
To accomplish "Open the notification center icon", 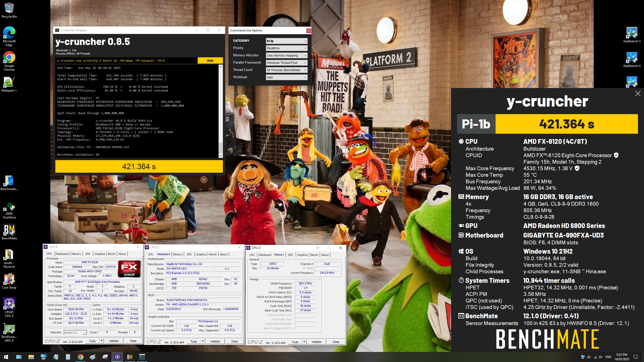I will (636, 357).
